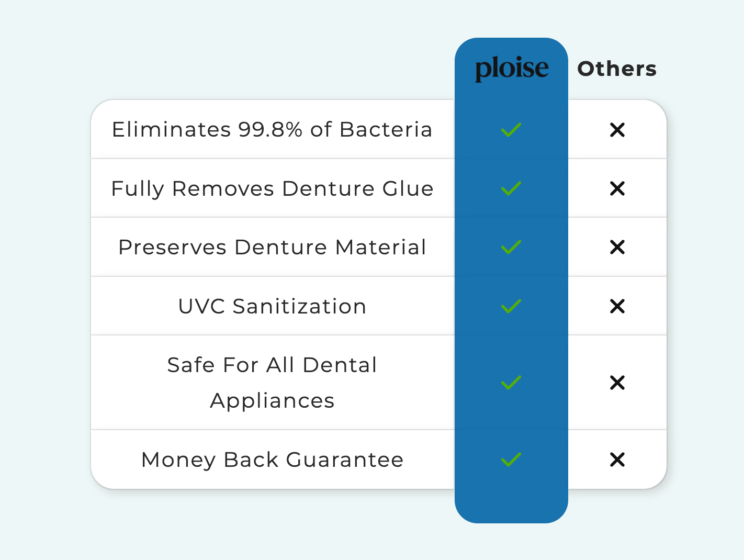Click green checkmark for Fully Removes Denture Glue
This screenshot has width=744, height=560.
click(x=511, y=188)
